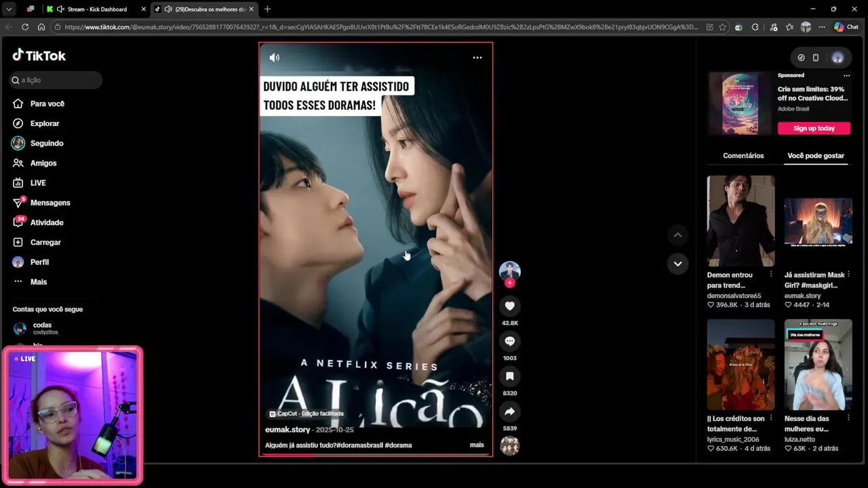Close the TikTok browser tab
Screen dimensions: 868x488
(252, 9)
